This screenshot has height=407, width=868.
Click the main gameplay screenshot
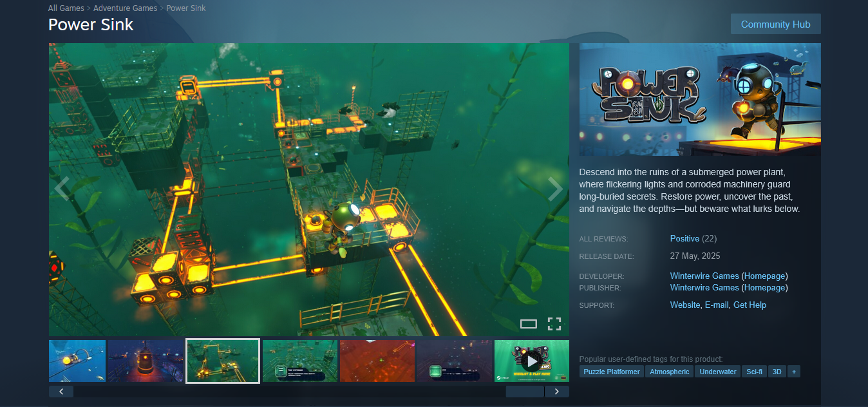(x=309, y=189)
